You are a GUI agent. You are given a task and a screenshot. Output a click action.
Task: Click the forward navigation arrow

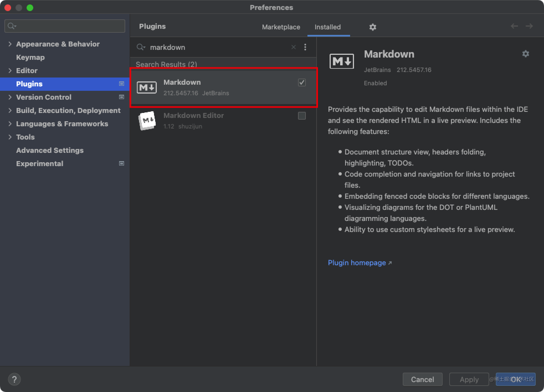tap(529, 26)
